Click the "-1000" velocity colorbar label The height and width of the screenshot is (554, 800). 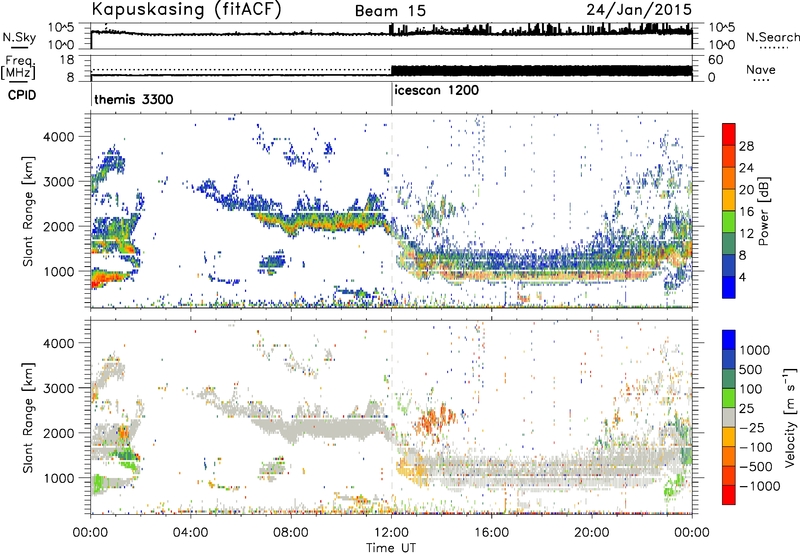pos(759,486)
